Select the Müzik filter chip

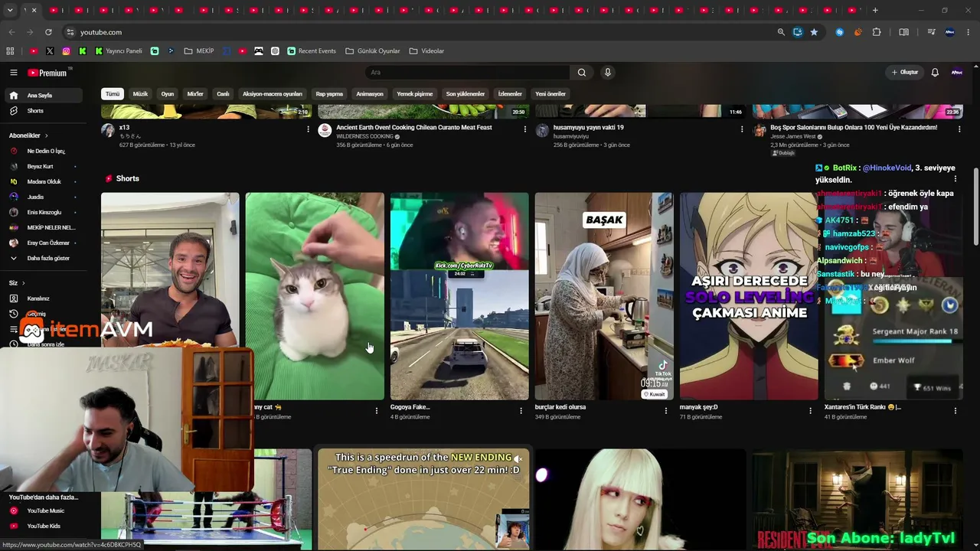140,94
